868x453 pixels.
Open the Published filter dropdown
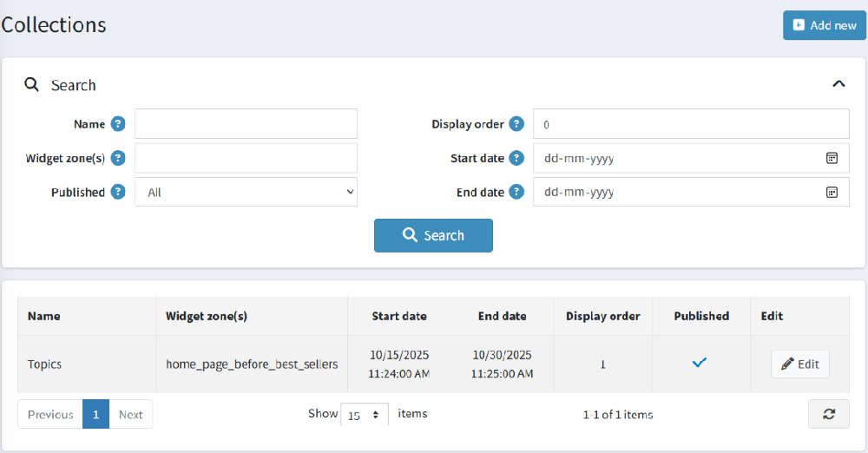coord(246,193)
